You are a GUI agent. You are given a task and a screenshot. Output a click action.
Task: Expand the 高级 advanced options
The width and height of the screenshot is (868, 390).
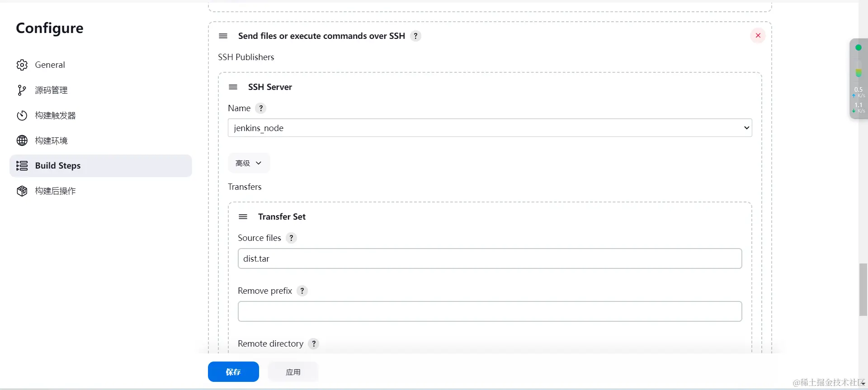pos(249,163)
